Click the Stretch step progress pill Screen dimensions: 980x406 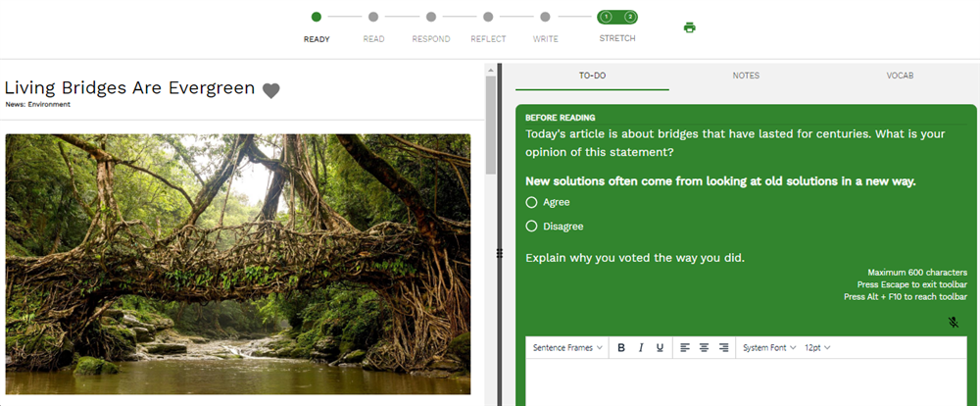tap(617, 18)
